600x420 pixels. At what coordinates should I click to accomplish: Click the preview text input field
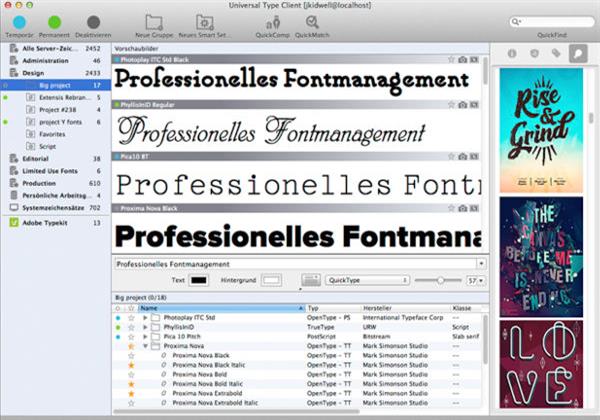295,264
